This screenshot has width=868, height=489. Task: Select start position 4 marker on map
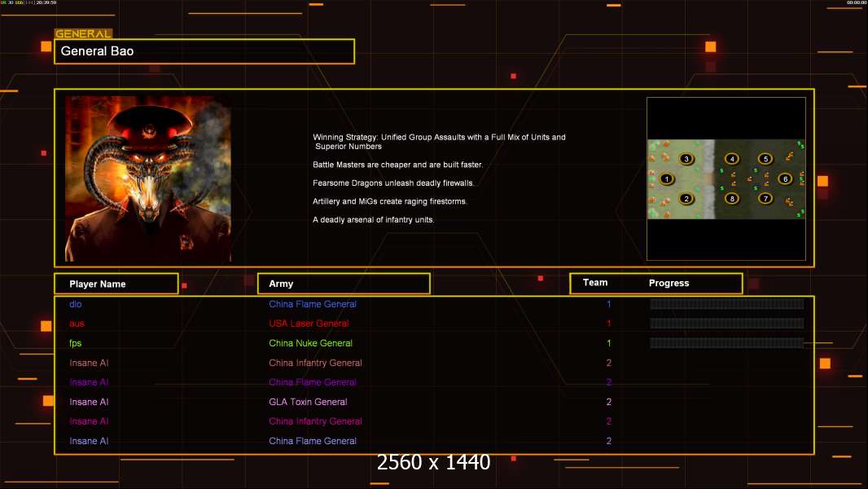(732, 159)
